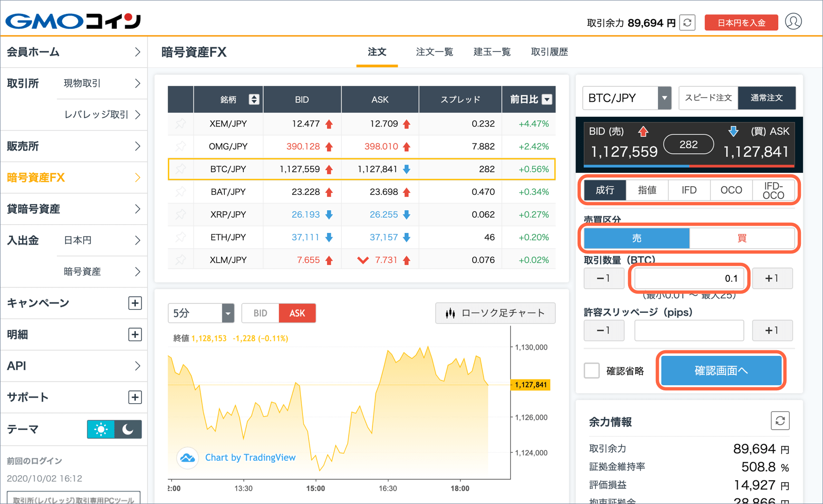Select the 成行 order type tab

[x=605, y=190]
